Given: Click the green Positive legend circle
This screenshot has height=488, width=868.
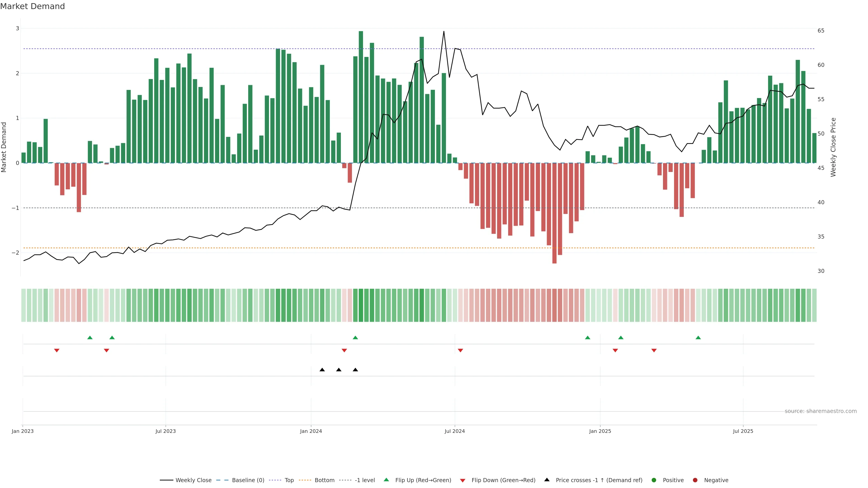Looking at the screenshot, I should [x=654, y=480].
